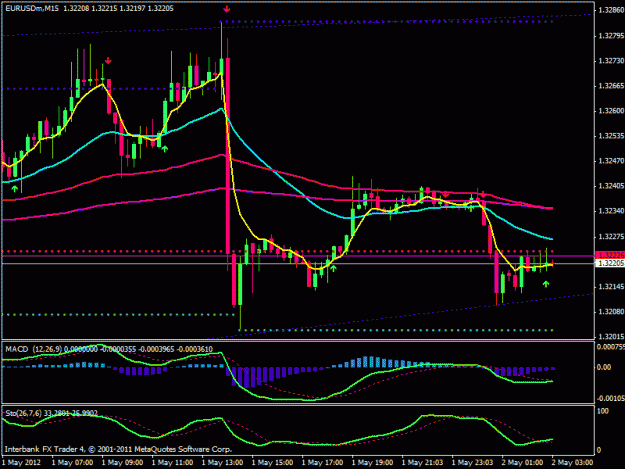Click the green up arrow at the chart's left edge
Screen dimensions: 625x469
coord(15,188)
